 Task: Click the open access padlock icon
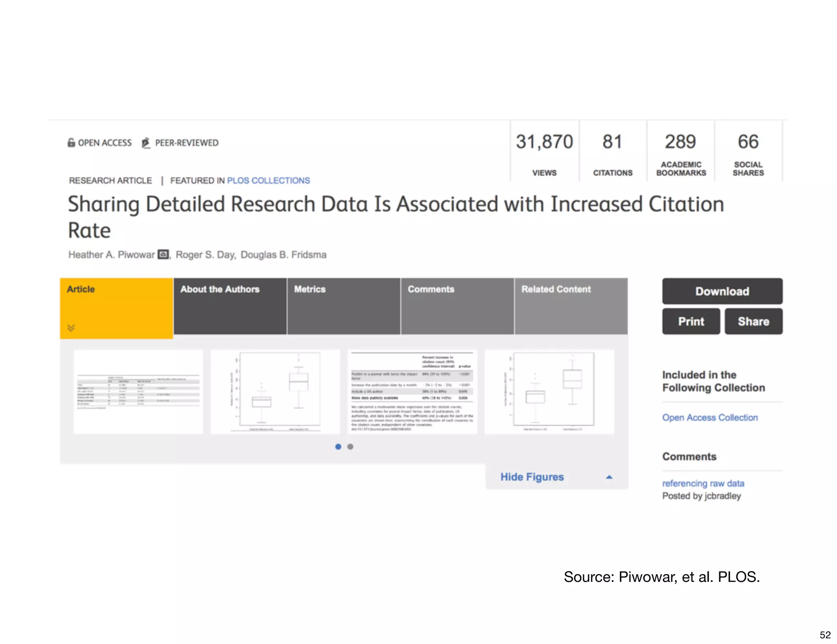(71, 143)
